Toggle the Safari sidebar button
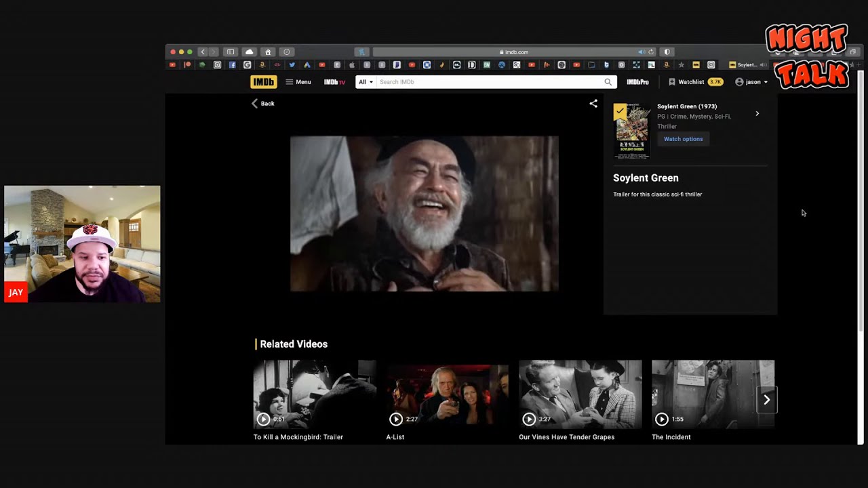The image size is (868, 488). tap(231, 52)
